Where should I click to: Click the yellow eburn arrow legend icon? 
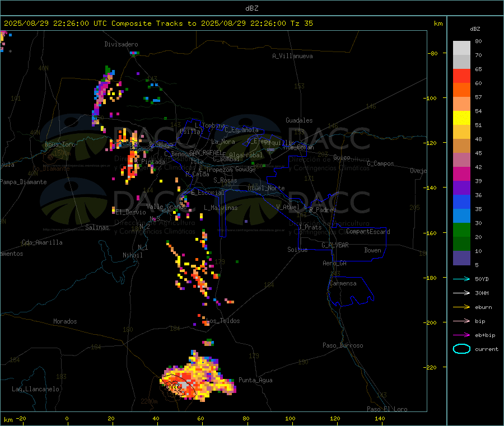[461, 307]
